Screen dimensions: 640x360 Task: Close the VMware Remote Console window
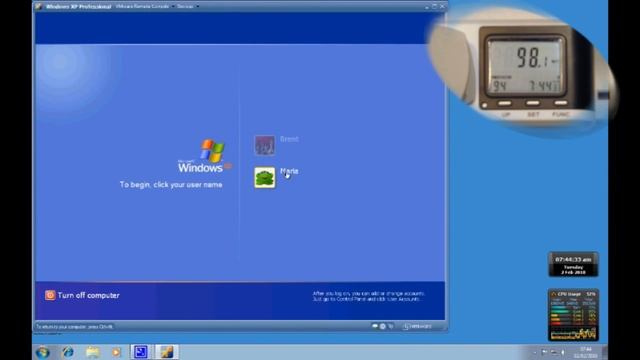click(442, 7)
